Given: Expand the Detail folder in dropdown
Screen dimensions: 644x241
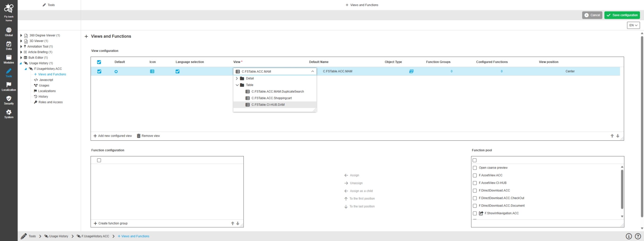Looking at the screenshot, I should pyautogui.click(x=237, y=78).
